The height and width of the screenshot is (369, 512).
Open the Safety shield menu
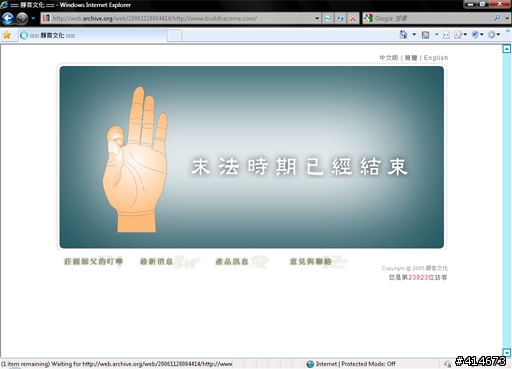pyautogui.click(x=475, y=34)
